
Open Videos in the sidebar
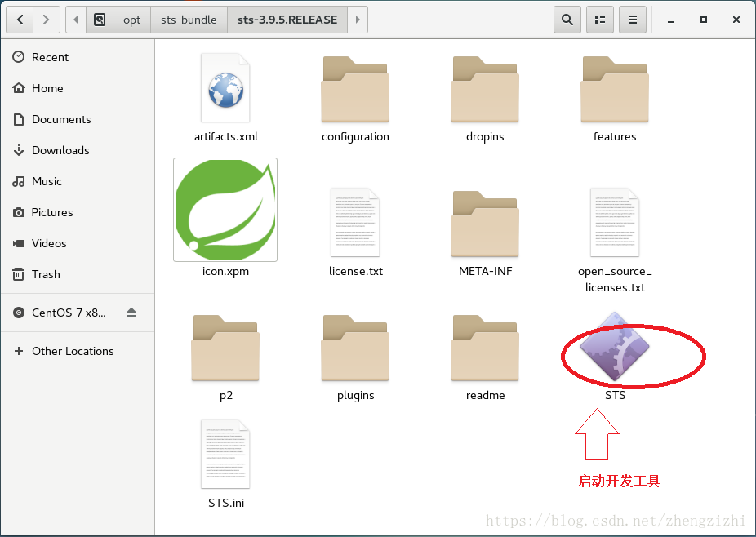[78, 243]
